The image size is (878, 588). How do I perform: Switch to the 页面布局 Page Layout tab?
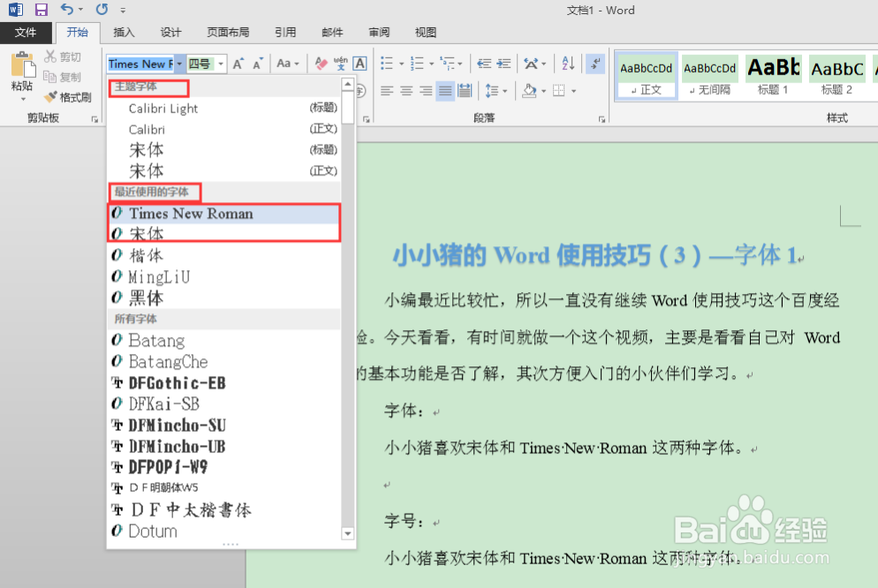tap(228, 33)
